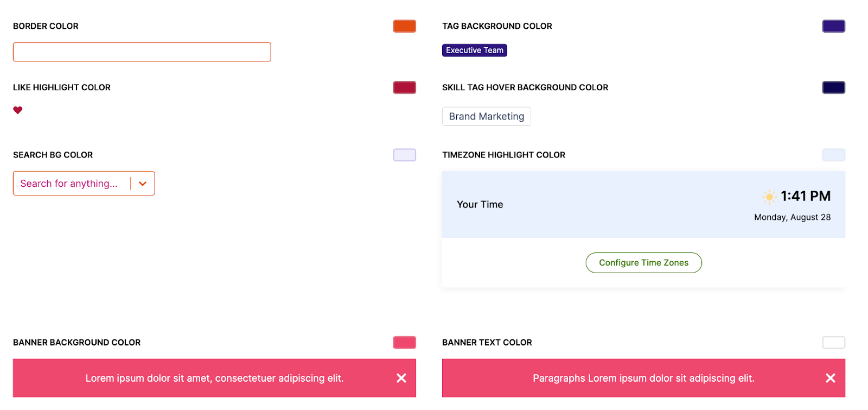
Task: Click the Brand Marketing skill tag
Action: pos(486,116)
